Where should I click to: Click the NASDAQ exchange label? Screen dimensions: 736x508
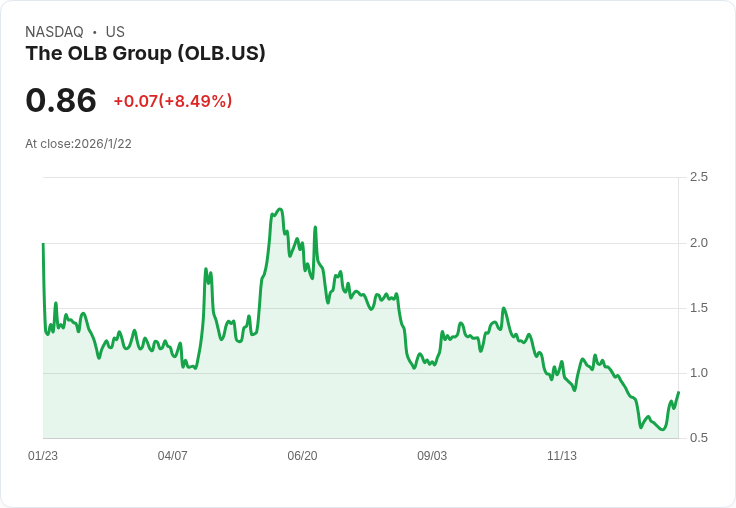point(54,32)
